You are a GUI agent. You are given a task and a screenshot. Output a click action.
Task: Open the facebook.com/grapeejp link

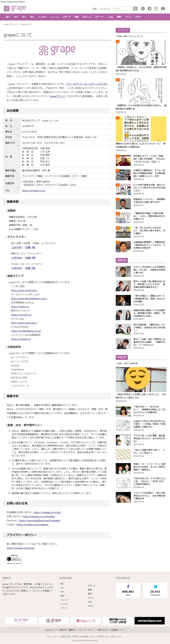40,521
